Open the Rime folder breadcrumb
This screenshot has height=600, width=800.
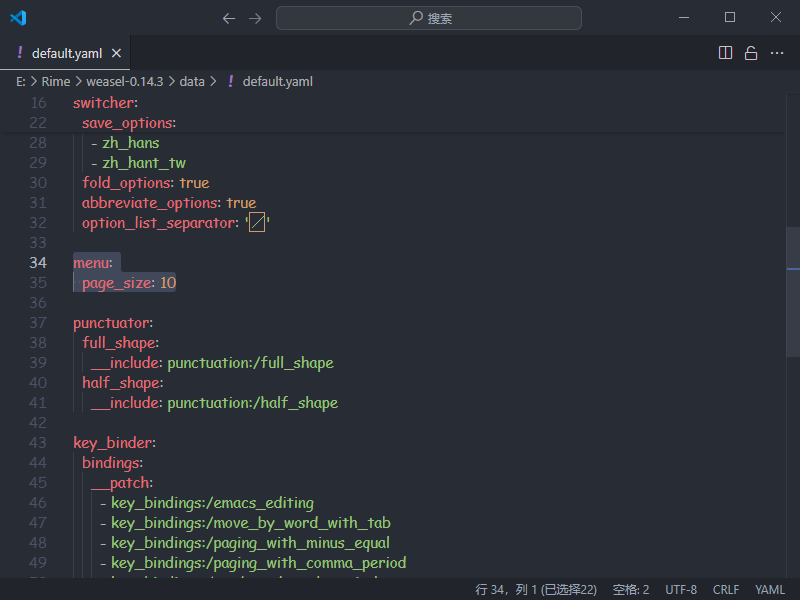click(55, 82)
